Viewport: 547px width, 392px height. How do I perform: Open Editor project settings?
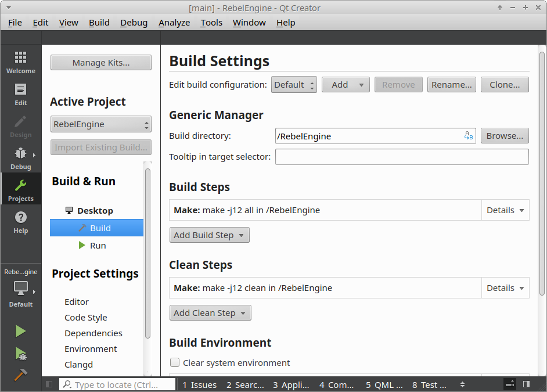click(77, 301)
